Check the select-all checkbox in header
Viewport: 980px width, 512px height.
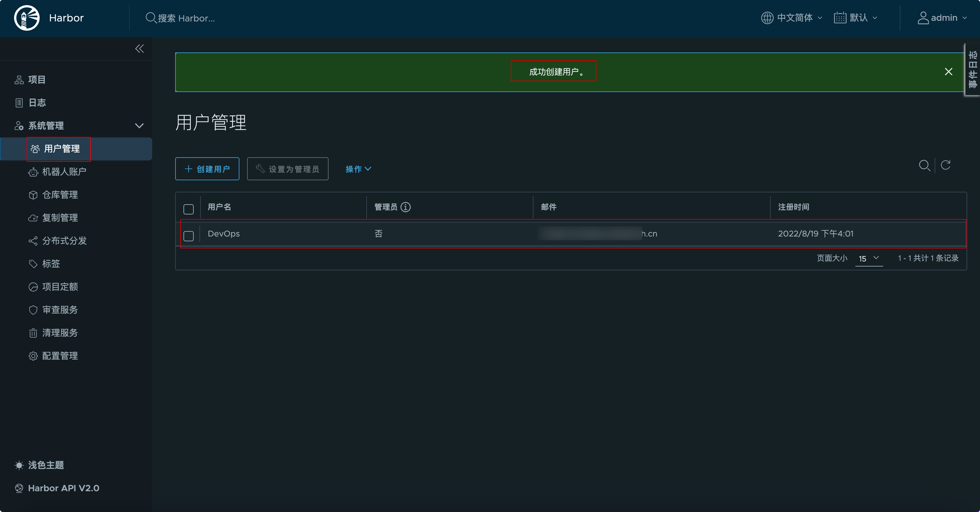click(188, 209)
